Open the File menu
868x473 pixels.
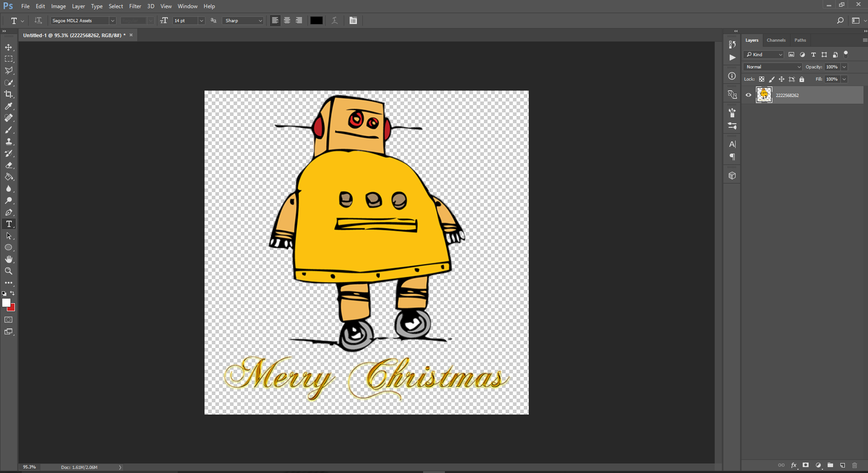(25, 6)
